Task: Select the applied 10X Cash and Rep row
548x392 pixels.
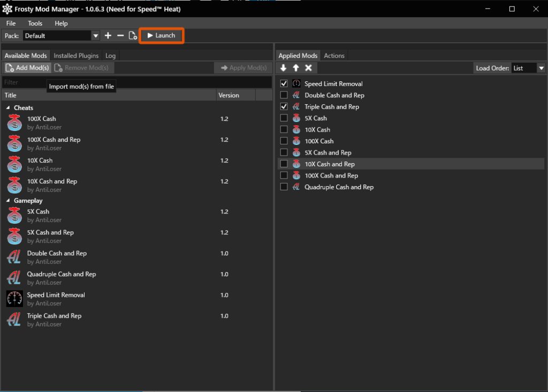Action: (411, 164)
